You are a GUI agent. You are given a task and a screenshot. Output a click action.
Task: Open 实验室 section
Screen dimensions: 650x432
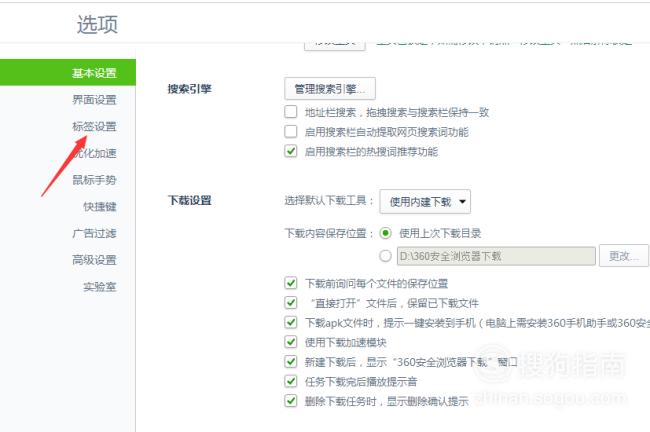[99, 286]
